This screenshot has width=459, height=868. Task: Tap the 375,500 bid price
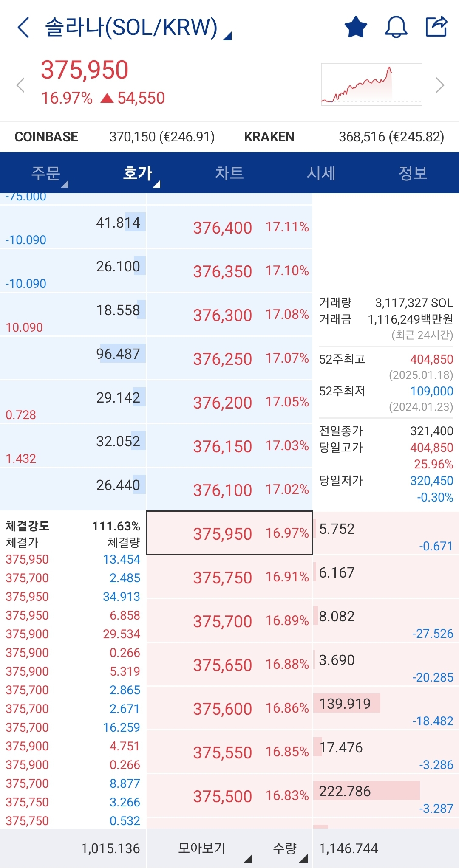tap(223, 796)
